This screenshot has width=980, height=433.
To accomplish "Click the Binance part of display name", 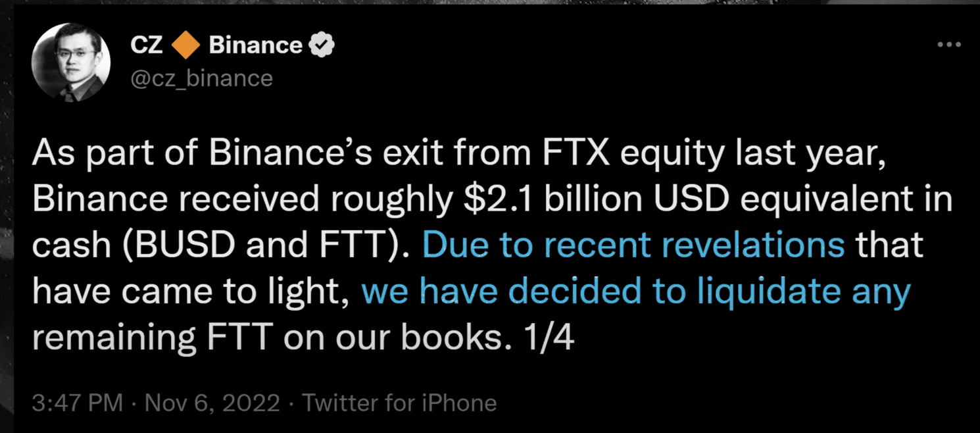I will [256, 45].
